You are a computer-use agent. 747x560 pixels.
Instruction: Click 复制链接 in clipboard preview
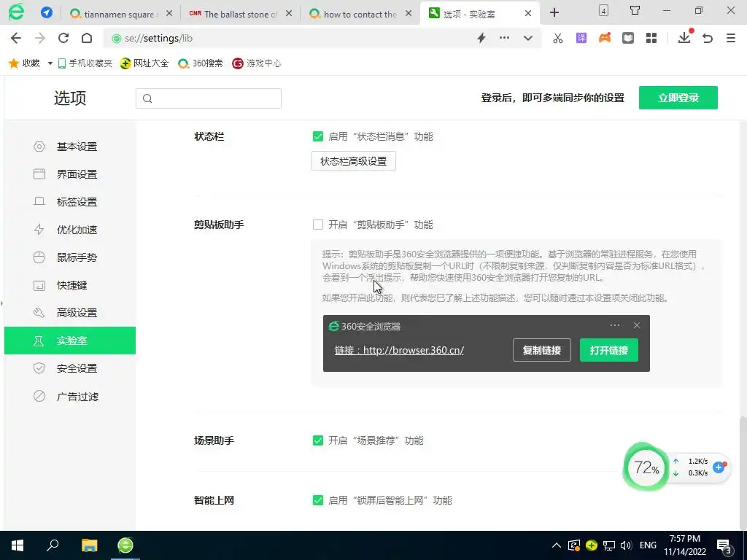[542, 351]
